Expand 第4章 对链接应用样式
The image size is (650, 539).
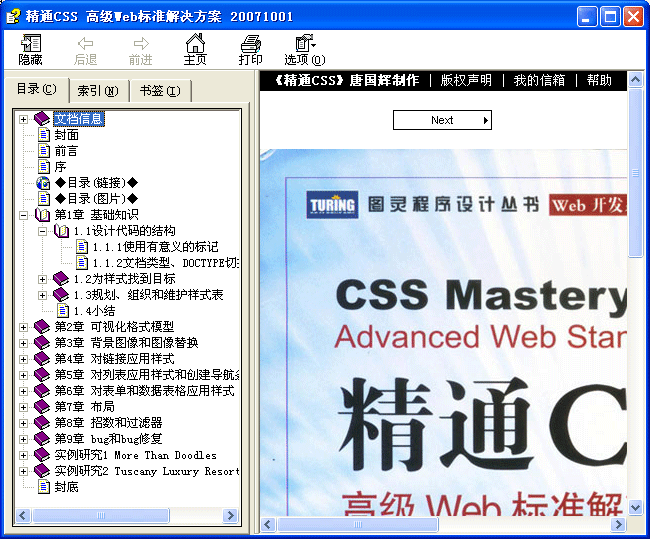[24, 359]
